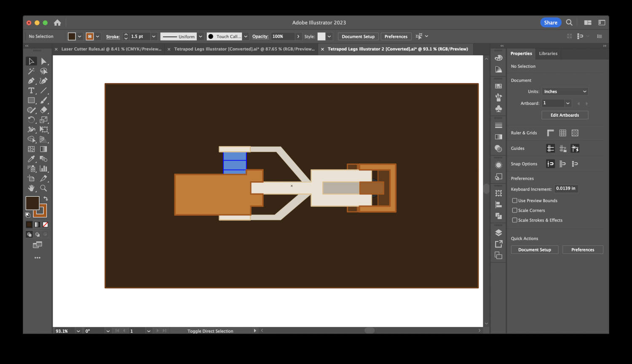Open the zoom level dropdown at bottom
632x364 pixels.
[78, 331]
